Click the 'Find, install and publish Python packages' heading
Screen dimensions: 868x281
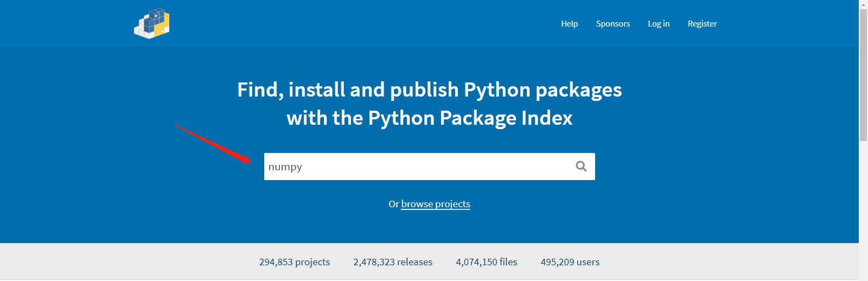point(430,90)
